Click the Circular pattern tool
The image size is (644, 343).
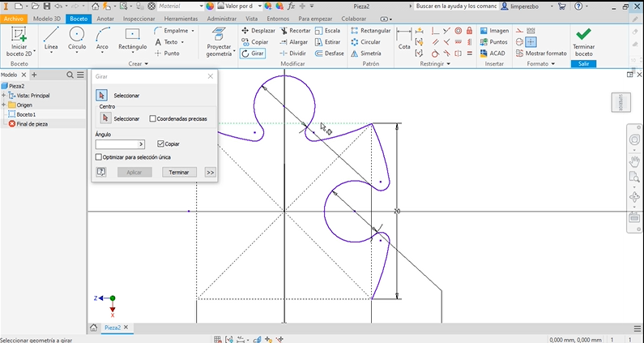365,42
